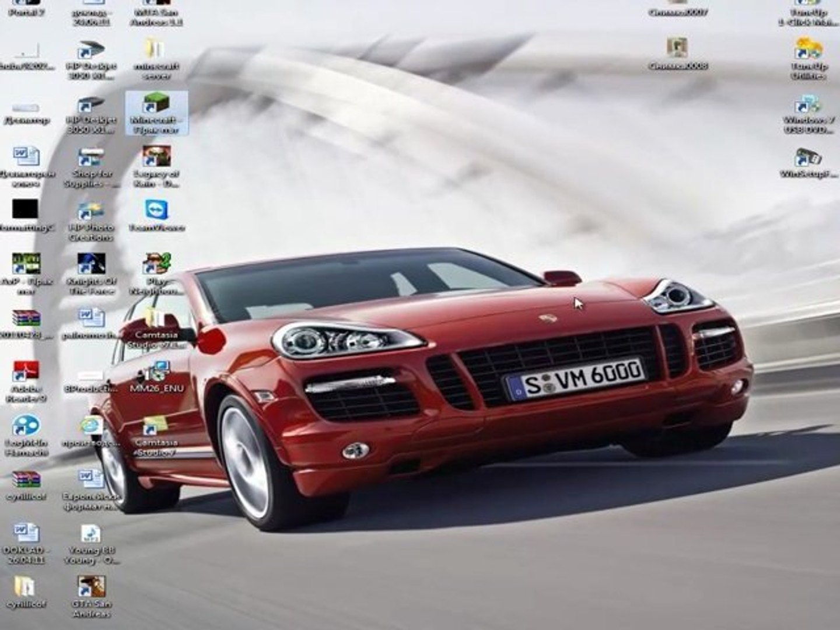
Task: Select the cyrillicof WinRAR archive
Action: click(26, 485)
